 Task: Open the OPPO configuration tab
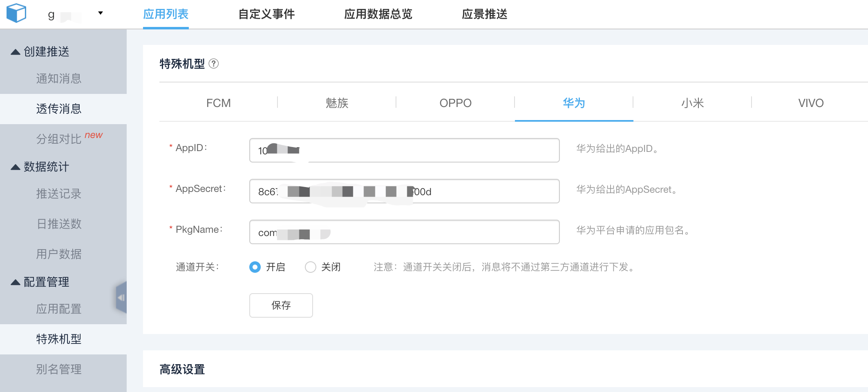tap(455, 103)
